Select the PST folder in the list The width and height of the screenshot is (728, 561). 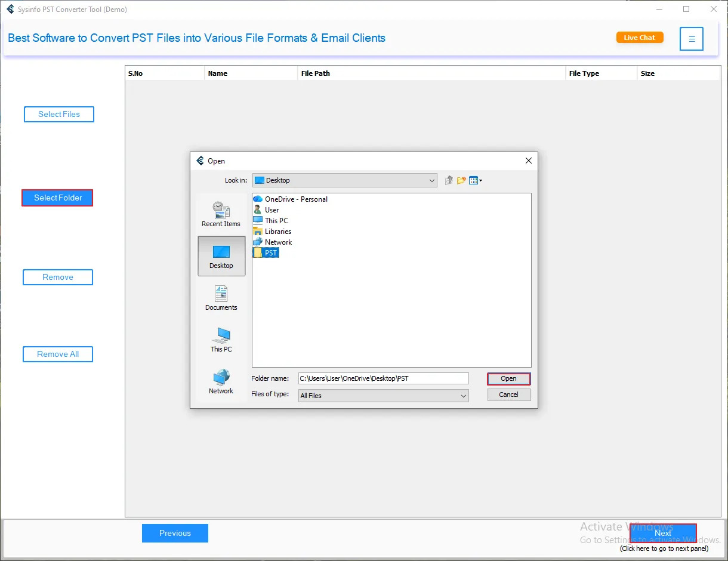(x=266, y=253)
